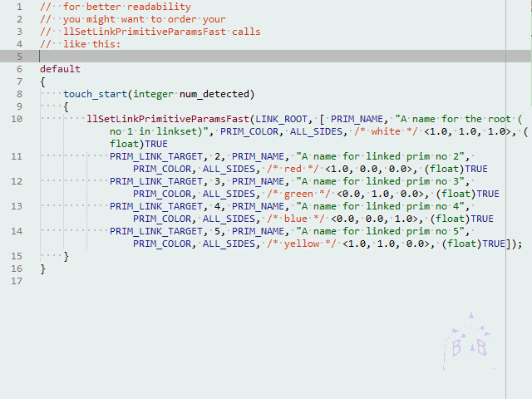This screenshot has height=399, width=532.
Task: Click line number 17 in the gutter
Action: point(17,281)
